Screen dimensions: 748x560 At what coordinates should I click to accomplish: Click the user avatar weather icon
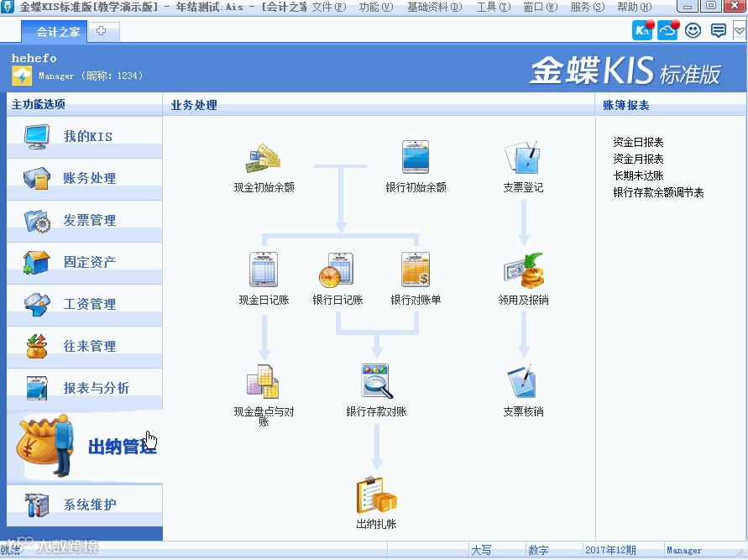pyautogui.click(x=22, y=76)
